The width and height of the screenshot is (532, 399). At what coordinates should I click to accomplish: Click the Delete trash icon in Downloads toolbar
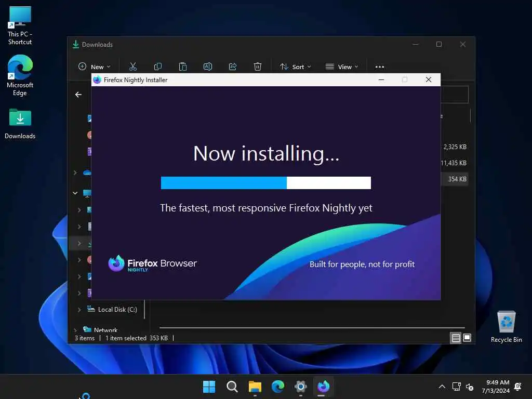pos(258,66)
